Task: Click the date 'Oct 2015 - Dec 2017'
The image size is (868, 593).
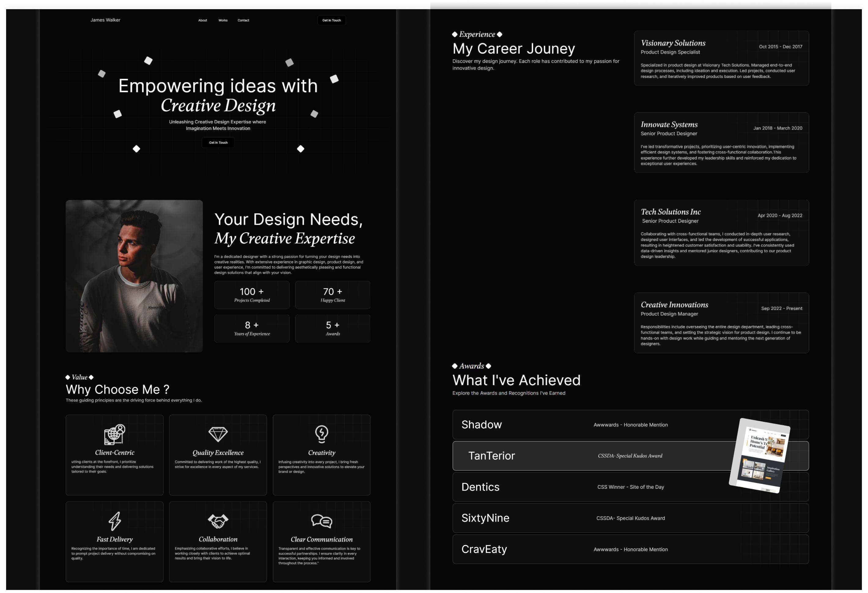Action: tap(780, 47)
